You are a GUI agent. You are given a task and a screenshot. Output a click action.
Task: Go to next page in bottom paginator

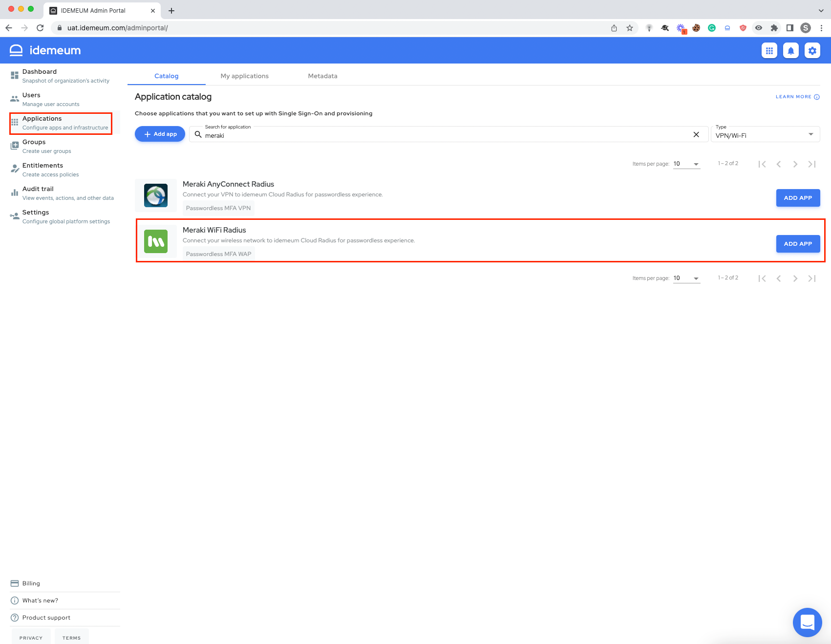[x=795, y=279]
